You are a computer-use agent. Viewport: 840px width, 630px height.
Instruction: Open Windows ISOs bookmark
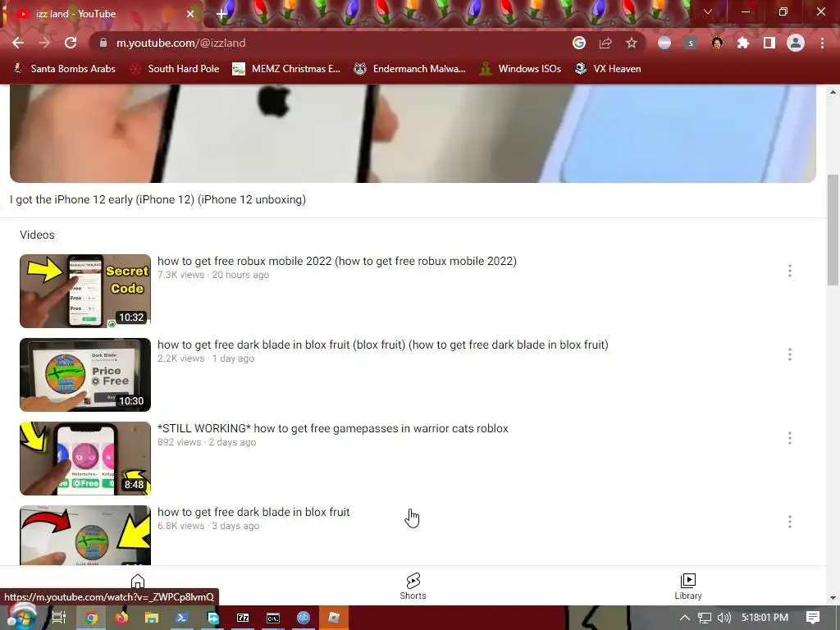coord(521,69)
